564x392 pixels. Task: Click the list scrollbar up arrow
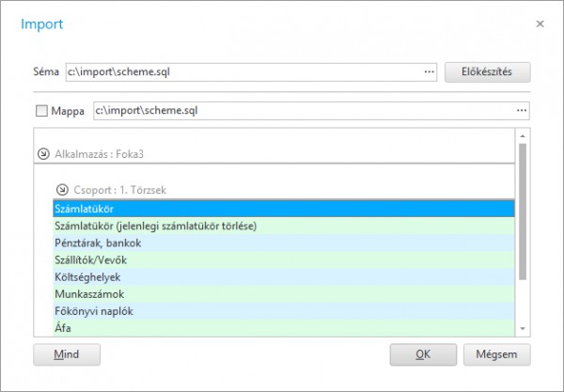pyautogui.click(x=523, y=136)
